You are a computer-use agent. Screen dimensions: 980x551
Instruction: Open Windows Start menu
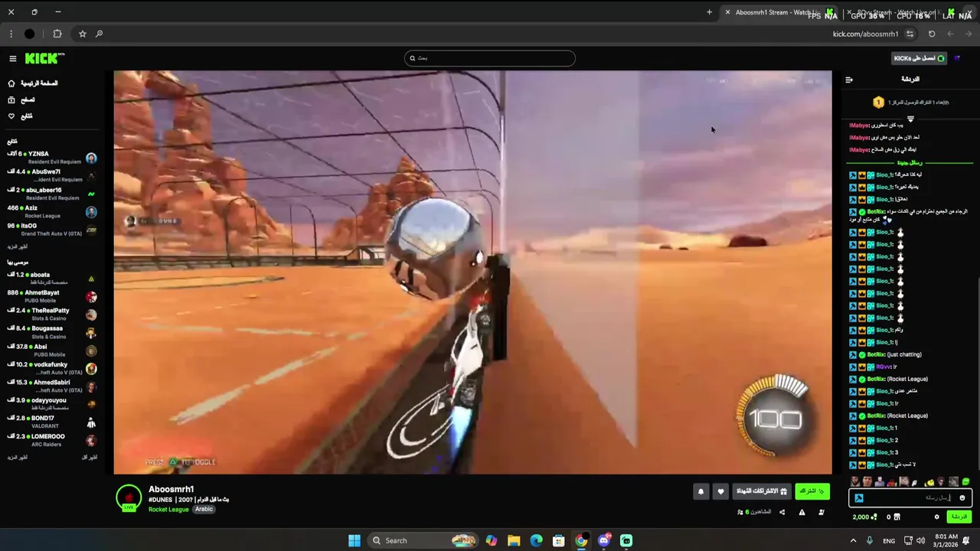[x=354, y=540]
